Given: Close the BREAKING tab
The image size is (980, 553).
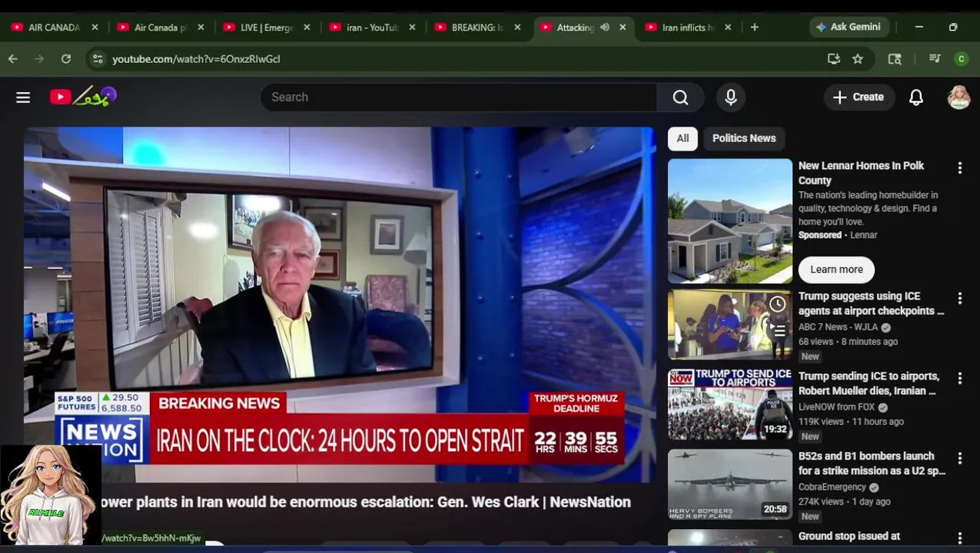Looking at the screenshot, I should point(517,27).
